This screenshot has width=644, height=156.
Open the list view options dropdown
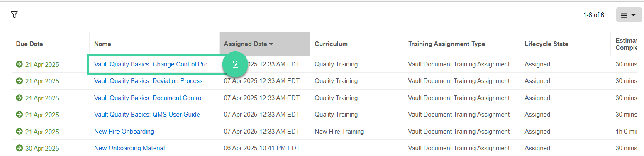pos(629,15)
